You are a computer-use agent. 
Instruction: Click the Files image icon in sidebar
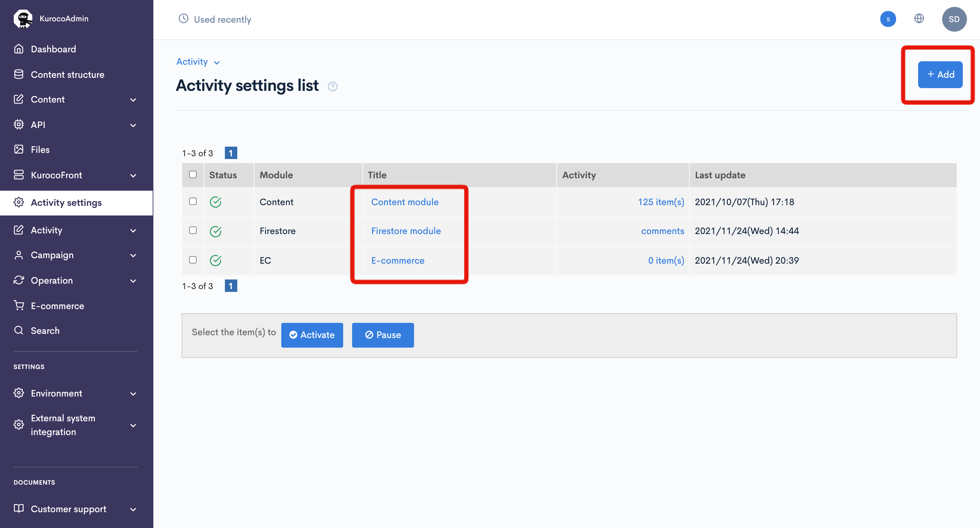(19, 149)
